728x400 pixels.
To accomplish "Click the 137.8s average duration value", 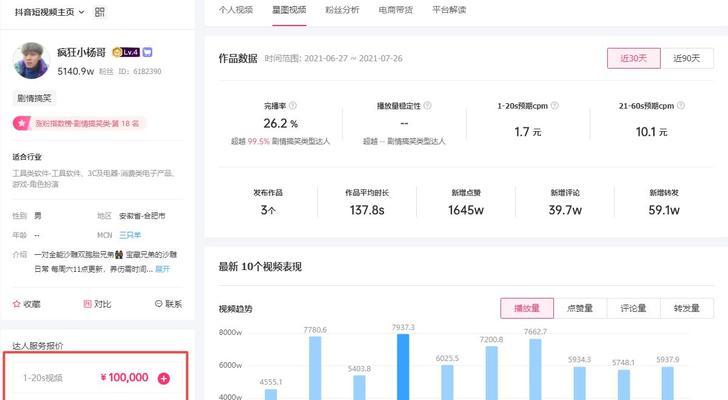I will [367, 210].
